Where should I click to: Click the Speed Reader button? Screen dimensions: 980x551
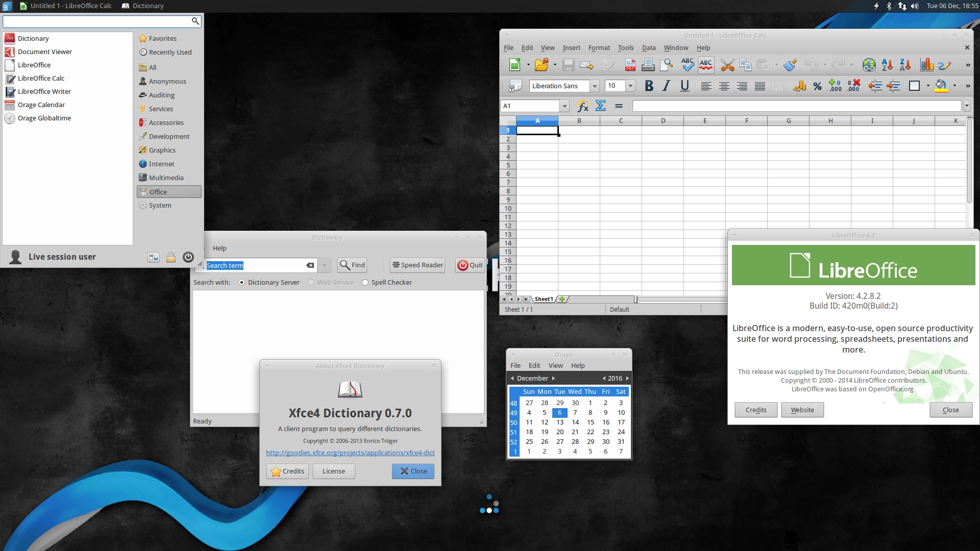click(418, 265)
